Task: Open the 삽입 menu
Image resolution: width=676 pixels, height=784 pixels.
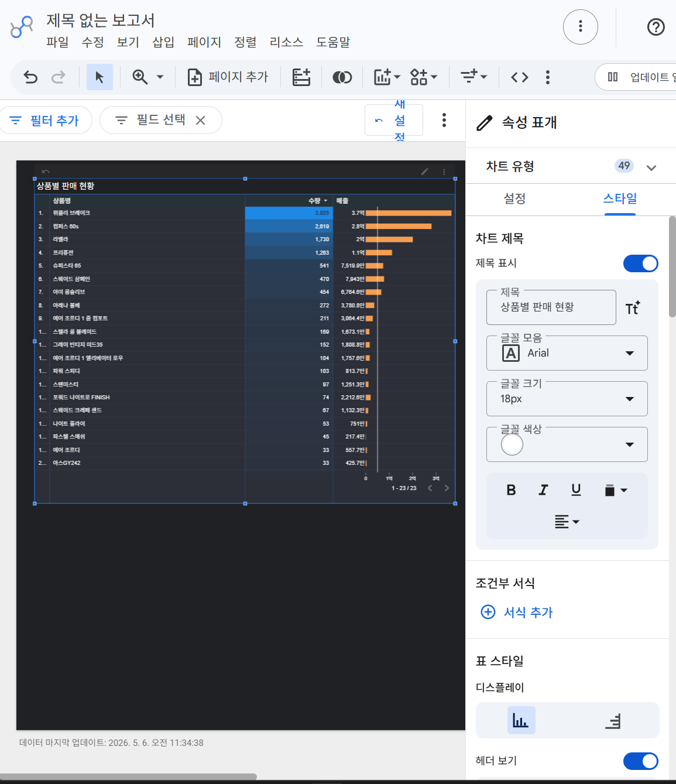Action: [x=163, y=42]
